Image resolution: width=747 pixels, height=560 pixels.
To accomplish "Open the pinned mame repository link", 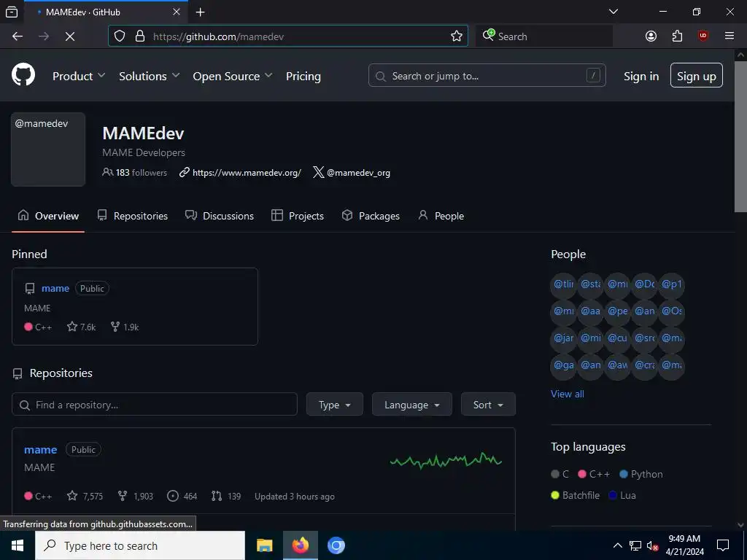I will [55, 288].
